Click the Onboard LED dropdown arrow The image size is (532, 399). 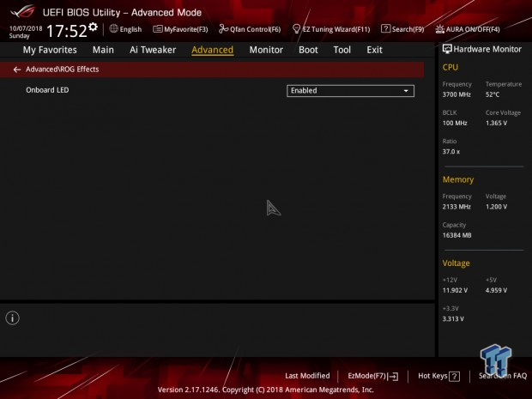[406, 91]
